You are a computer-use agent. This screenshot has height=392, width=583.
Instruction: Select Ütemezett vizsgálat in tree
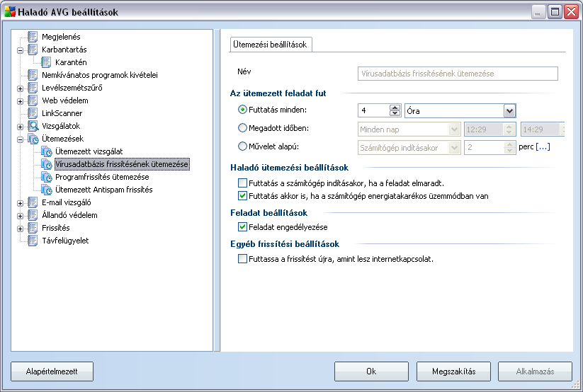tap(89, 151)
